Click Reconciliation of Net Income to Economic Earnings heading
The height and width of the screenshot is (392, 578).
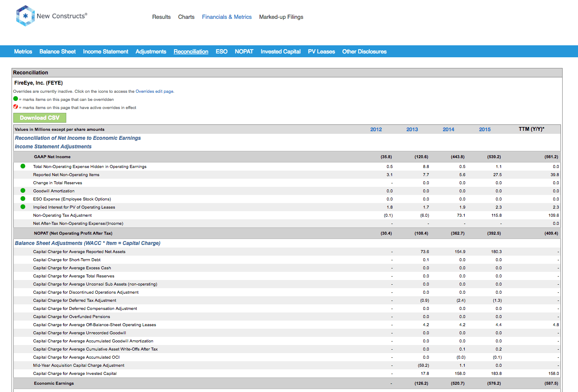click(x=78, y=138)
